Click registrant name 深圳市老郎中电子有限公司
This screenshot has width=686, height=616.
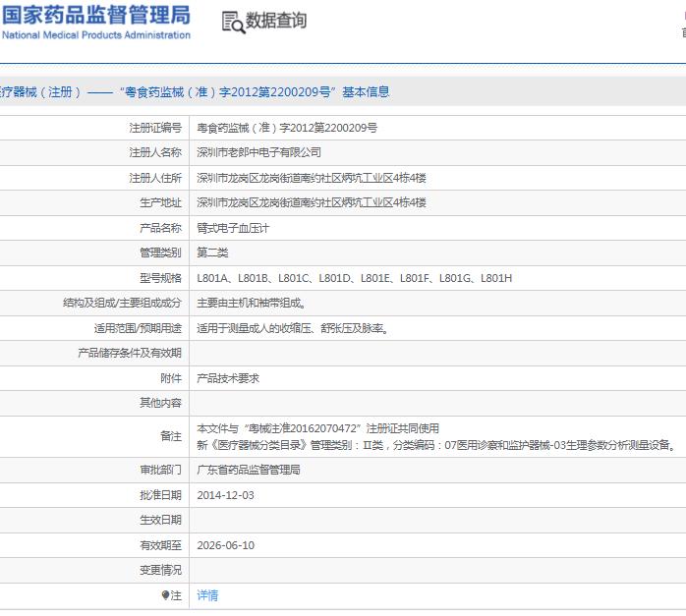tap(258, 152)
